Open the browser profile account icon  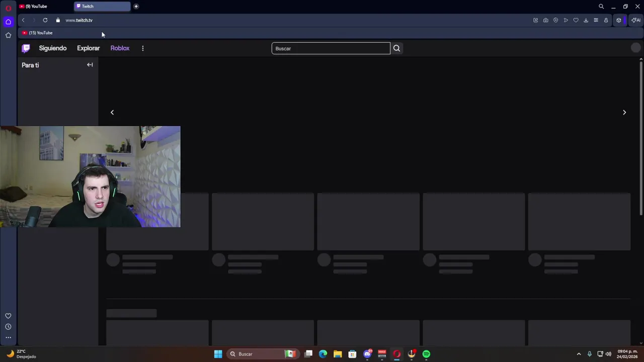tap(606, 20)
